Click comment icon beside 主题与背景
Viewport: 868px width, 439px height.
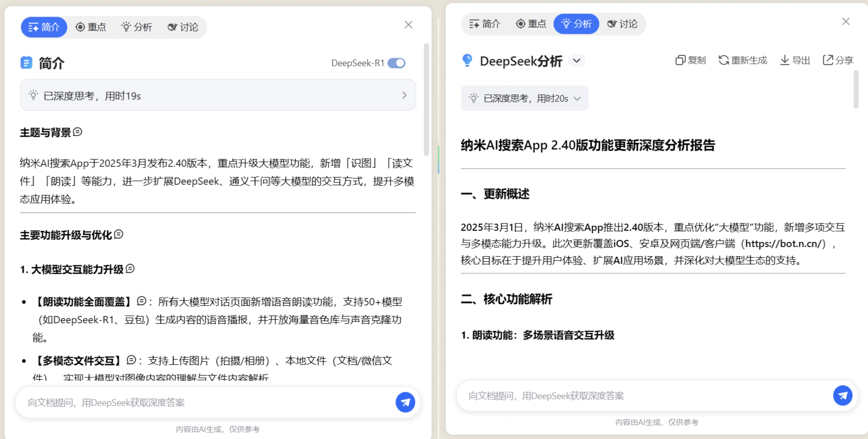click(x=78, y=132)
